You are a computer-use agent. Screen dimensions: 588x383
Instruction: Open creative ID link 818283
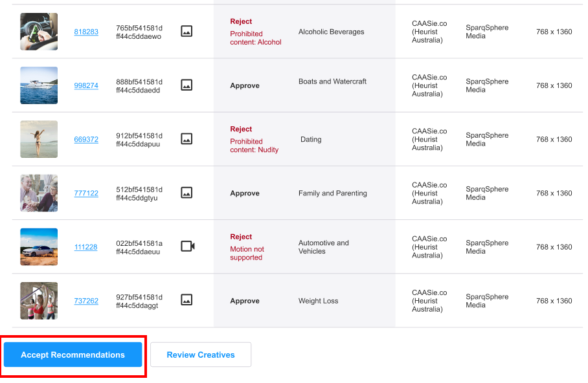coord(86,32)
